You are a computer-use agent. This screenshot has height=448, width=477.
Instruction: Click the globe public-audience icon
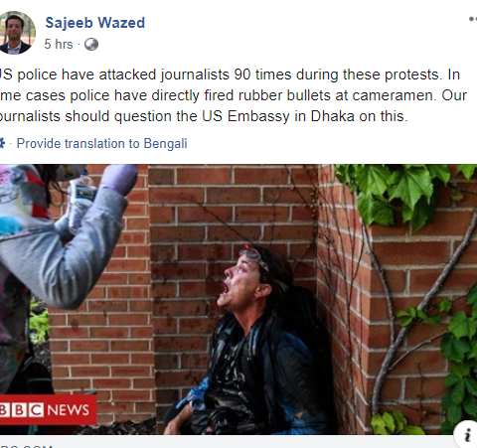[91, 44]
